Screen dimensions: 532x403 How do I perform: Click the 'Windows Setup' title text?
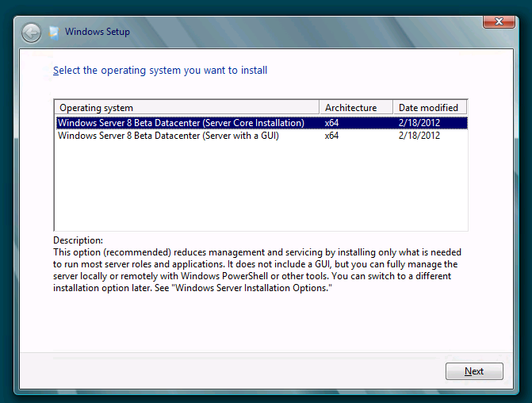pyautogui.click(x=98, y=32)
